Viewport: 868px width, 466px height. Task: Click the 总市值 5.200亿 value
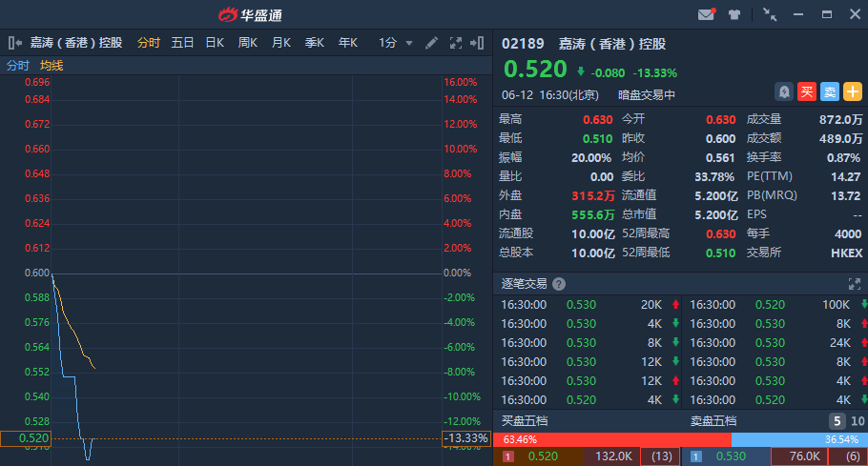pos(716,215)
